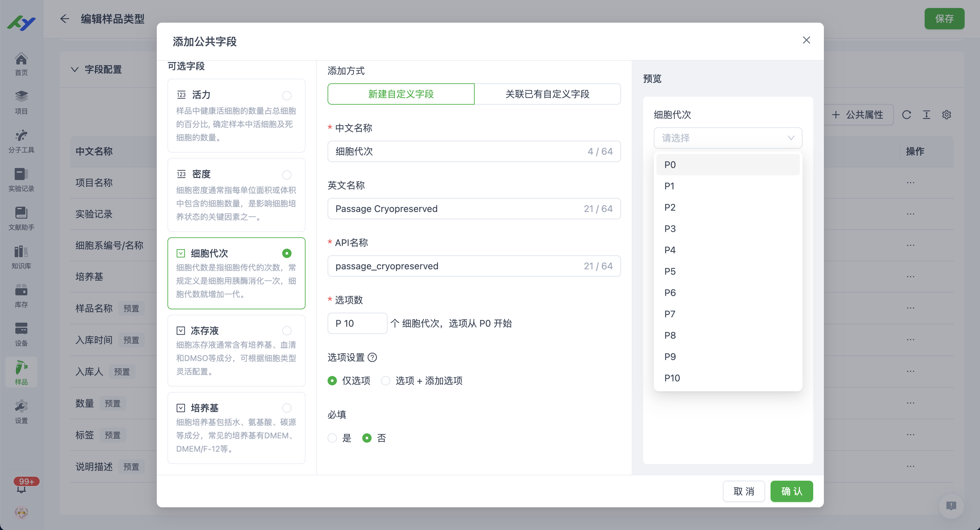Click the 保存 save button

[x=945, y=19]
